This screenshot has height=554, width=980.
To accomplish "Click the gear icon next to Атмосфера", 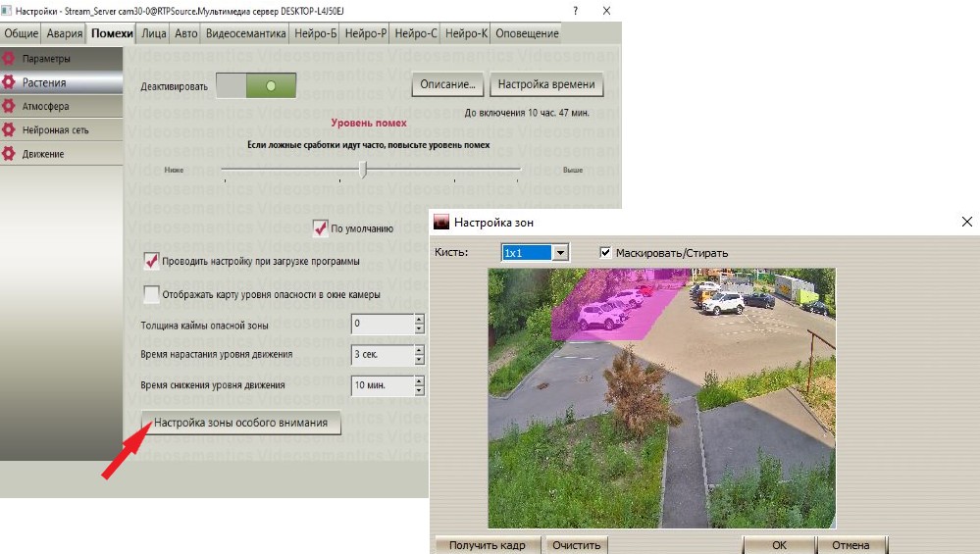I will (8, 106).
